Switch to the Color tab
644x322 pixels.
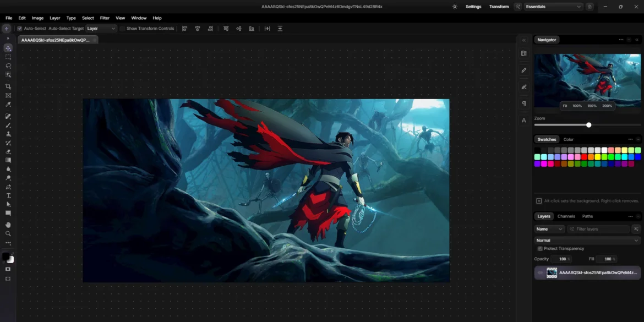[569, 139]
